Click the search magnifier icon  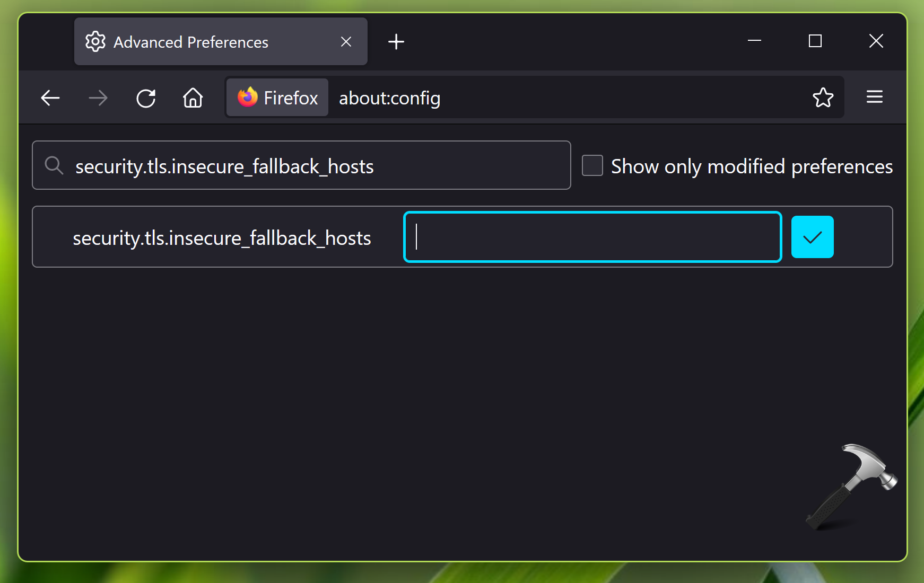54,165
